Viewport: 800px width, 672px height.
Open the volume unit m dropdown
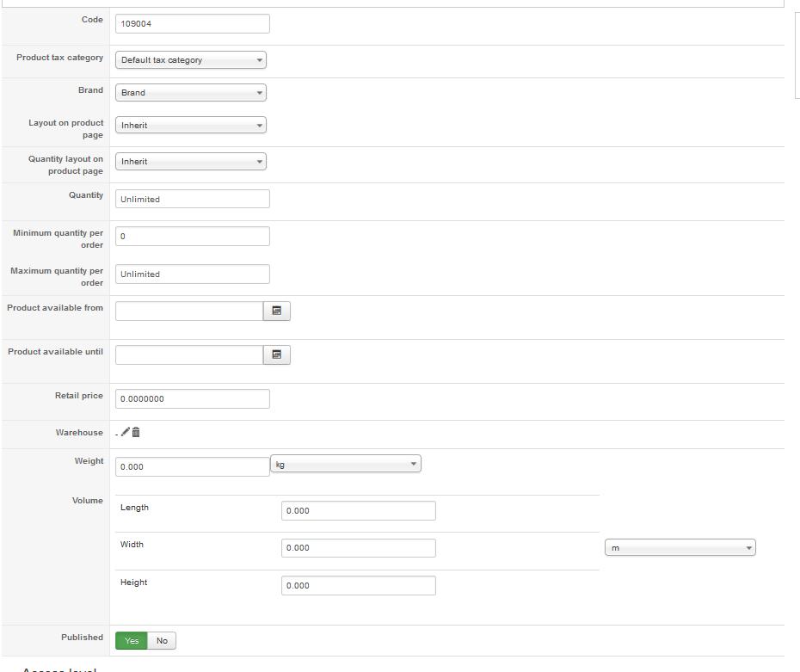680,548
